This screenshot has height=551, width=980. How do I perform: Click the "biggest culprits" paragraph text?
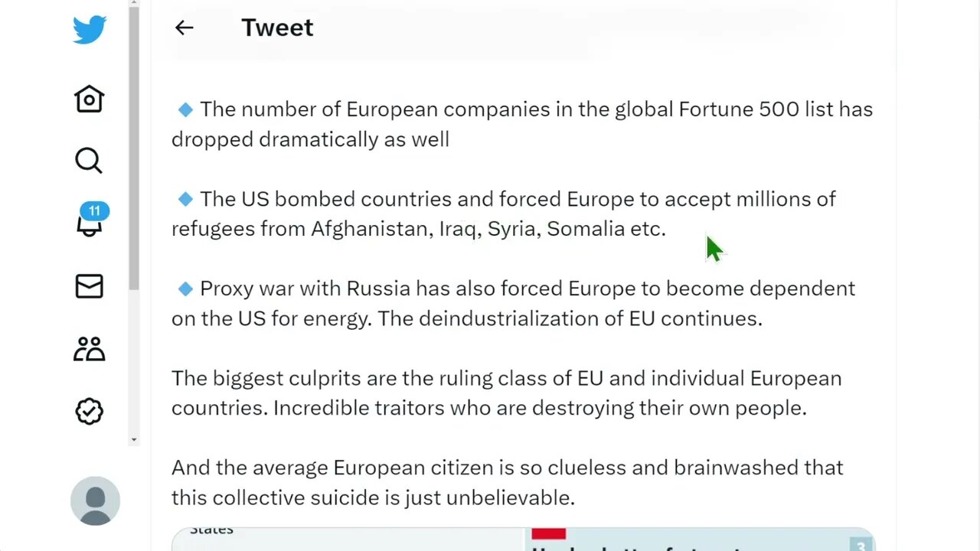point(505,393)
